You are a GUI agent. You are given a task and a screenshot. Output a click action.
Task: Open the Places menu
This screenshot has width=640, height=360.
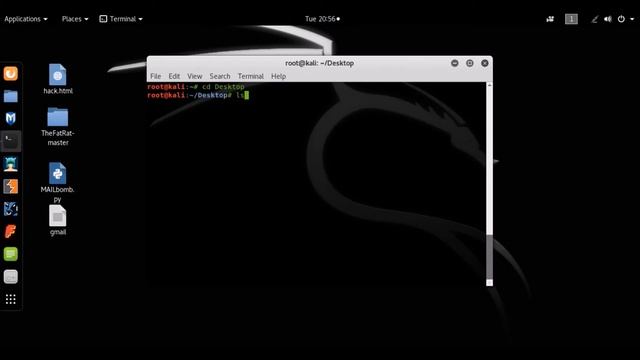[x=75, y=19]
